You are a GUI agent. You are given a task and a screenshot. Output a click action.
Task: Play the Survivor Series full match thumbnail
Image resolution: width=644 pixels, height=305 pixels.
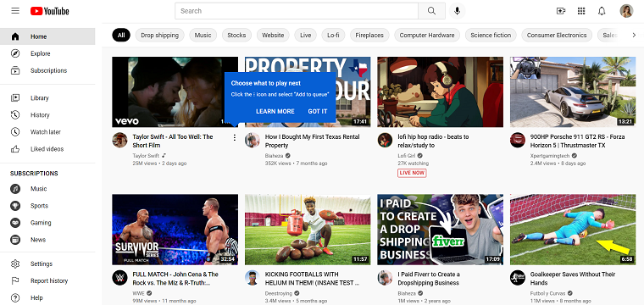175,230
